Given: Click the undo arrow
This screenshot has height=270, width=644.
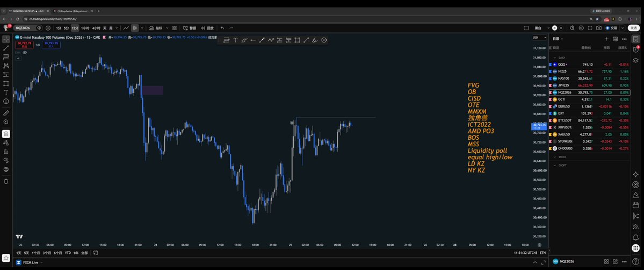Looking at the screenshot, I should [x=222, y=28].
